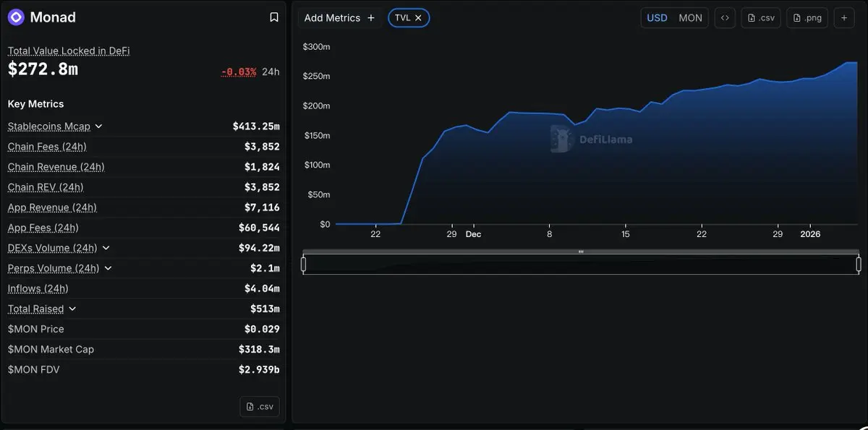Download Key Metrics .csv file
The height and width of the screenshot is (430, 868).
pos(260,406)
